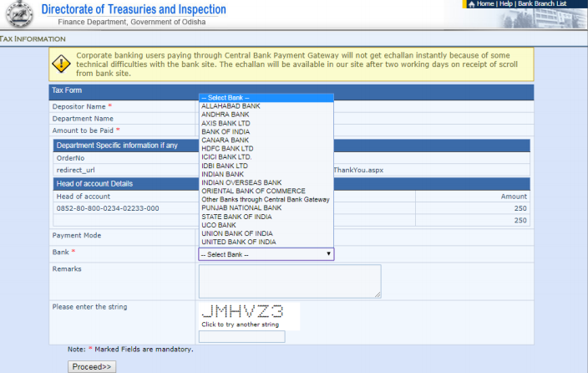
Task: Click the Department Name label
Action: pos(83,119)
